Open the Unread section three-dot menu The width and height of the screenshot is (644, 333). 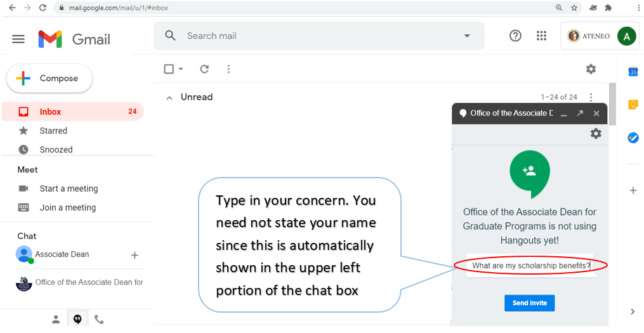(x=591, y=97)
